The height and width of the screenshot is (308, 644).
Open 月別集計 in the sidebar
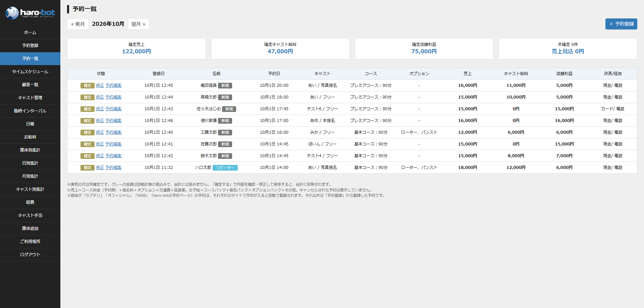point(30,176)
